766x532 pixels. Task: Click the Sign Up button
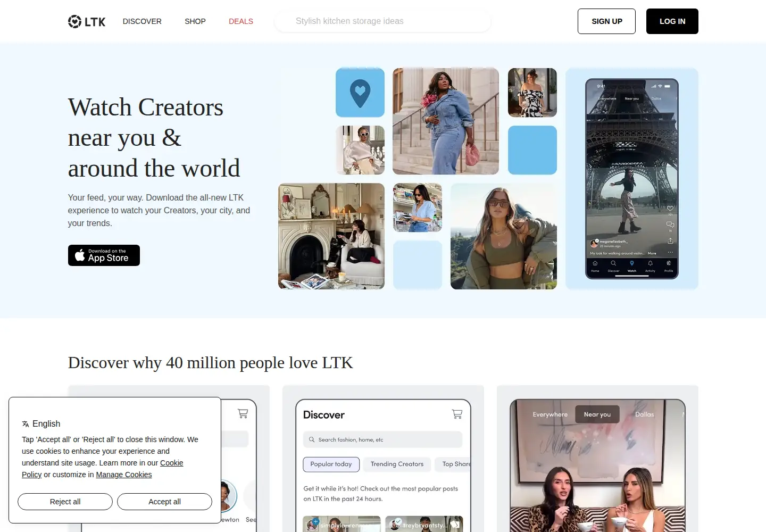point(606,21)
